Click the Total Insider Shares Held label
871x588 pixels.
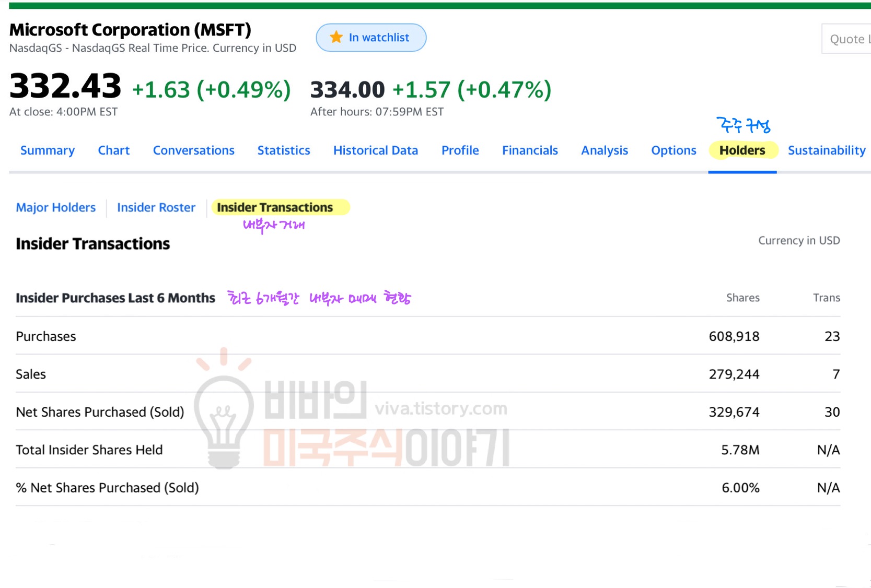tap(89, 450)
